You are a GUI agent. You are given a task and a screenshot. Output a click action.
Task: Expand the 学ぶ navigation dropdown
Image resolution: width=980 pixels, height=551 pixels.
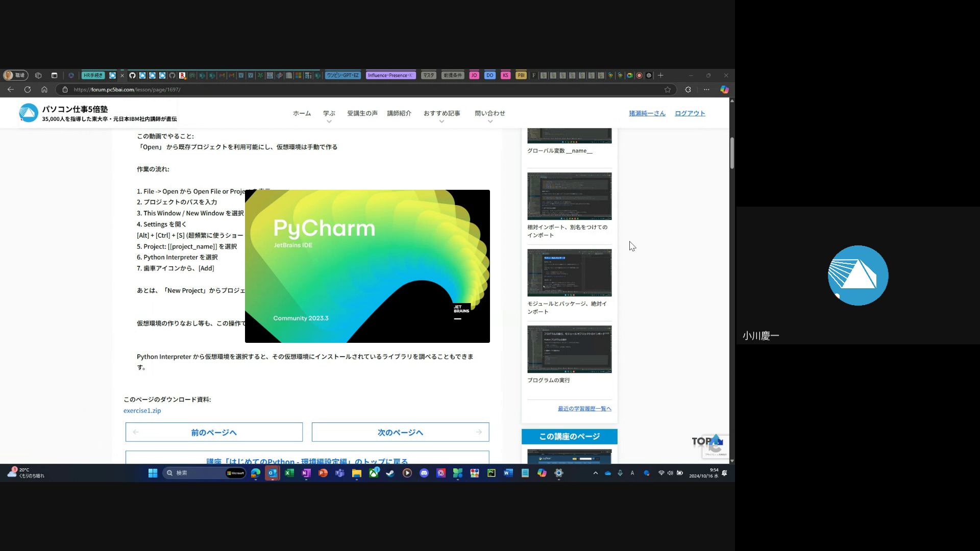click(x=329, y=114)
